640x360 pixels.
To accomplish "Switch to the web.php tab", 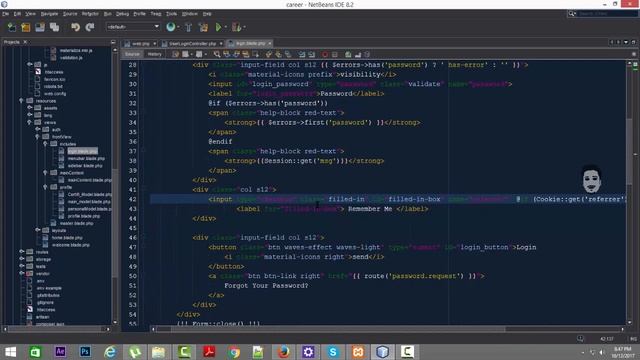I will tap(140, 43).
